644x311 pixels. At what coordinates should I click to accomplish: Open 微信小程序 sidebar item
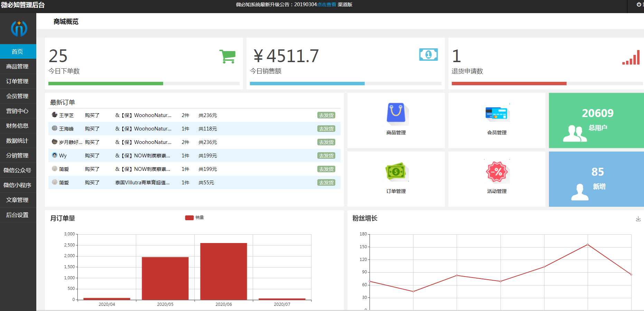(17, 185)
